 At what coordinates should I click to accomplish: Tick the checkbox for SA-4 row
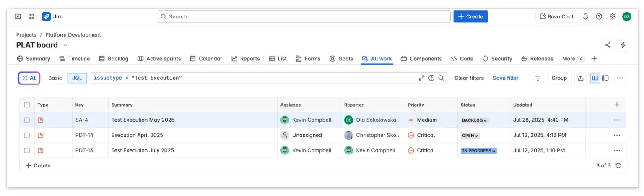pyautogui.click(x=27, y=120)
